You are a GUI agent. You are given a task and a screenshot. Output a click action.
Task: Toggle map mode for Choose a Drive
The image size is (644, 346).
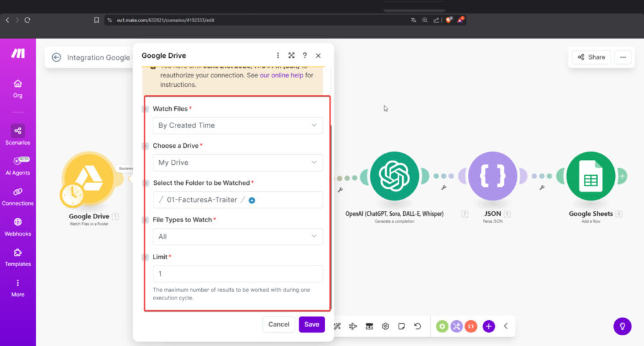[145, 146]
